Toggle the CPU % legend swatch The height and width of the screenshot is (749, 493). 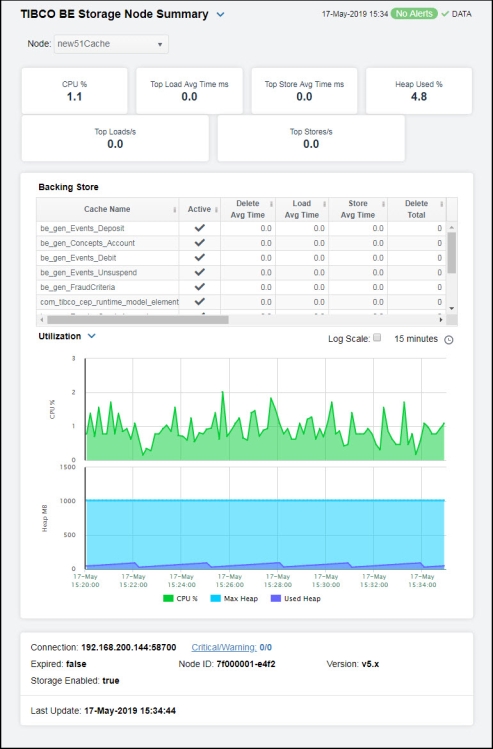tap(168, 599)
